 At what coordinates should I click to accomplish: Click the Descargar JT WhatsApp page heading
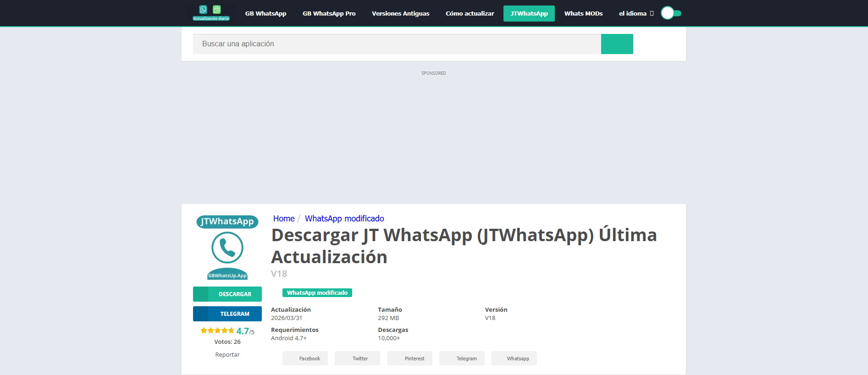click(x=464, y=246)
